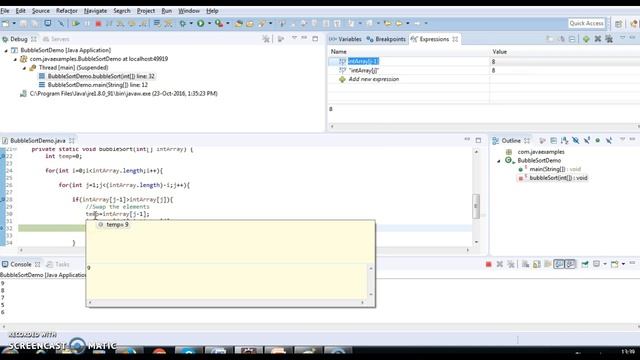The image size is (640, 360).
Task: Switch to the Tasks tab
Action: [x=58, y=264]
